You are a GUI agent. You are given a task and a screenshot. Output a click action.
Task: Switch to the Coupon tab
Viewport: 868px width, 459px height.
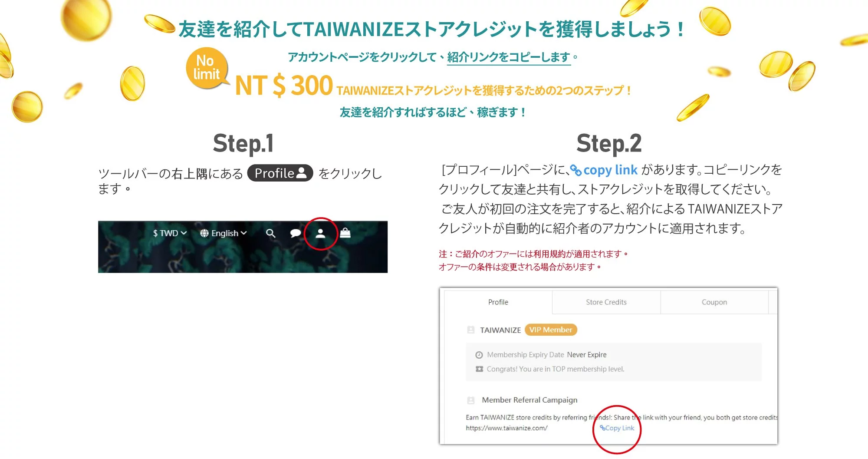[x=714, y=302]
